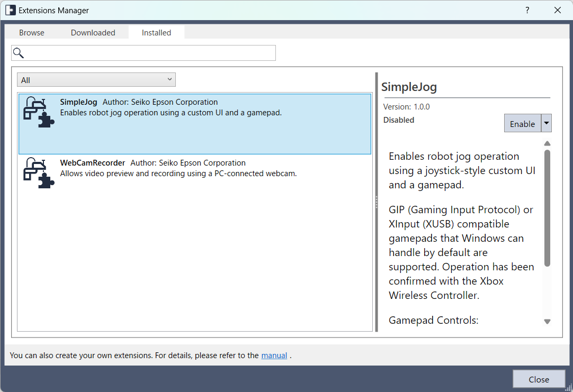Expand the arrow beside the Enable button
This screenshot has width=573, height=392.
pos(547,123)
